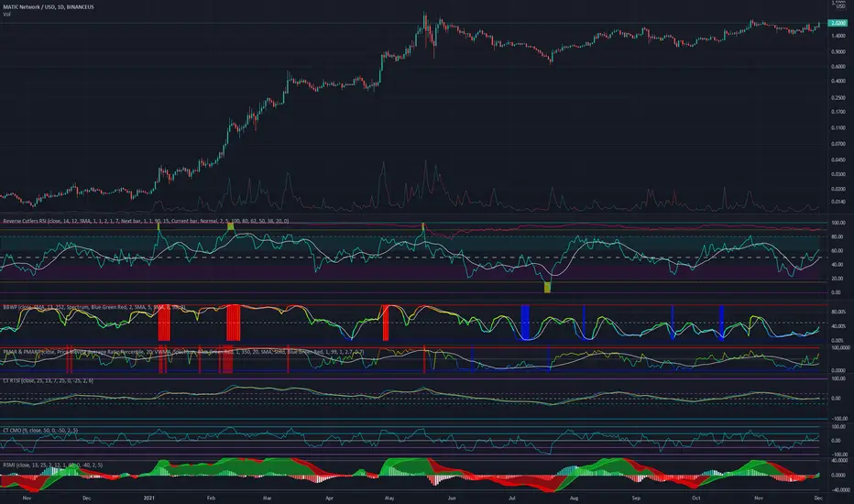
Task: Click the May label on time axis
Action: [x=389, y=498]
